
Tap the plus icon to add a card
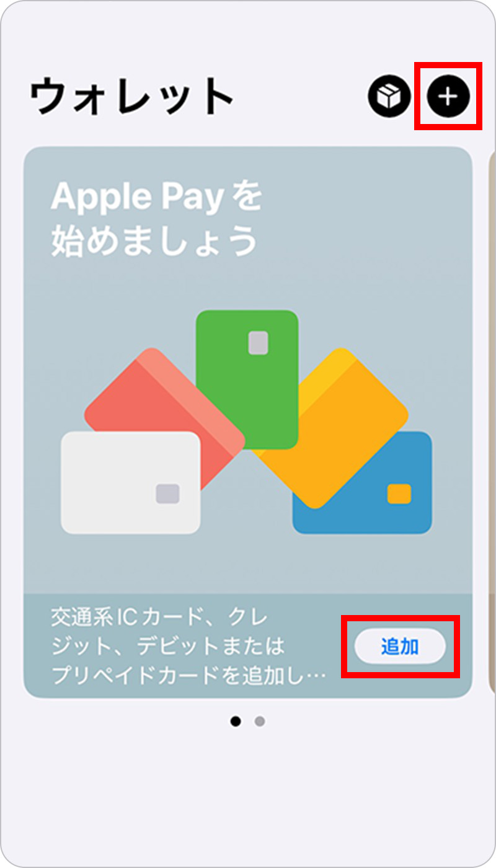point(449,96)
